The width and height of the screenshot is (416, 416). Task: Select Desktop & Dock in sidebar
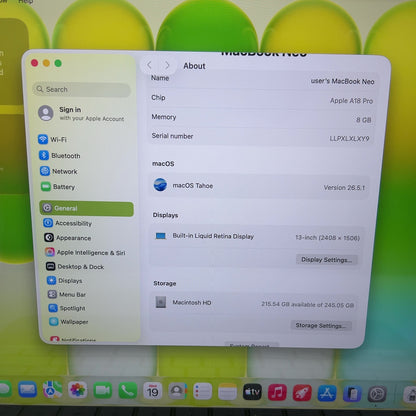tap(75, 266)
